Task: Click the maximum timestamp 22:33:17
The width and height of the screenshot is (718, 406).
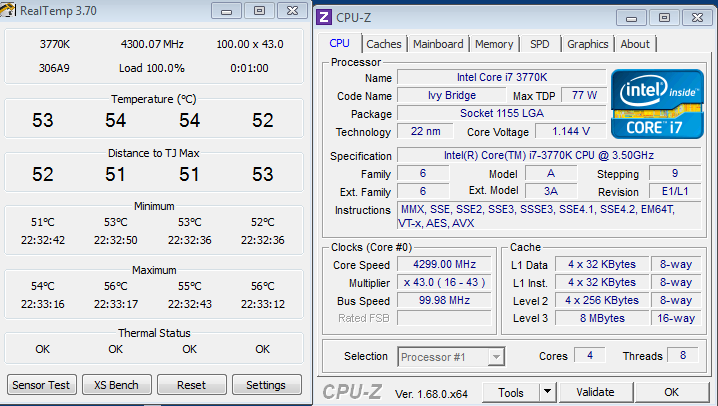Action: pyautogui.click(x=116, y=304)
